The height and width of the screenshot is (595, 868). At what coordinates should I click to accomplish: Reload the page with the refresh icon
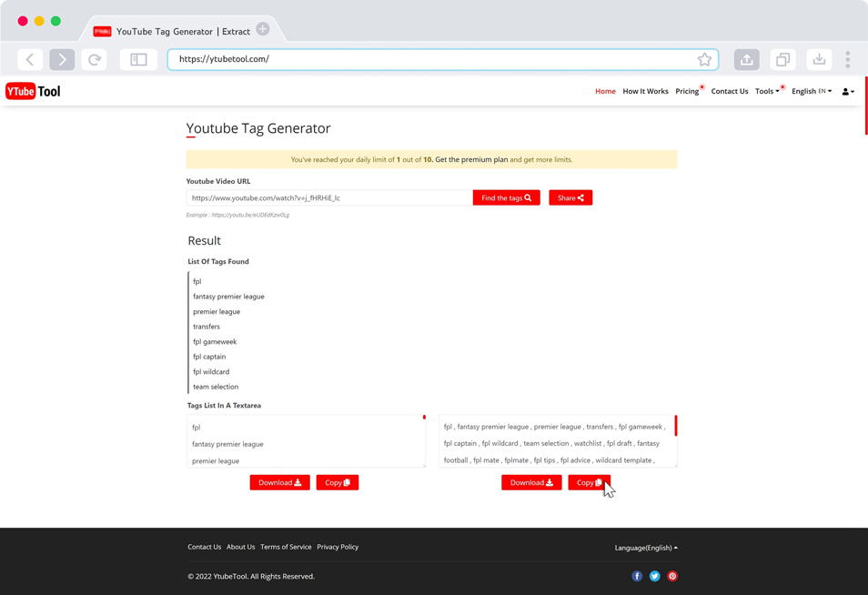94,59
